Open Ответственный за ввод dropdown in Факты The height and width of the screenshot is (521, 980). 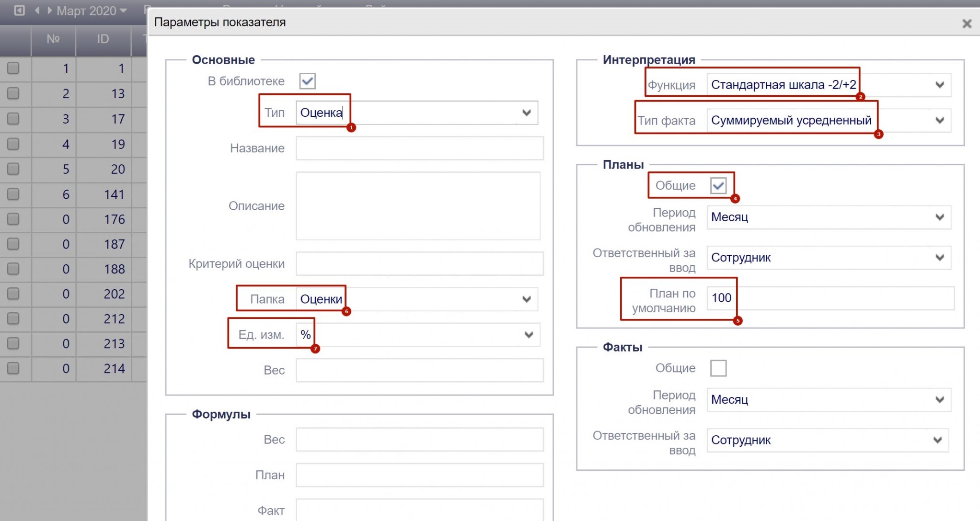(937, 440)
